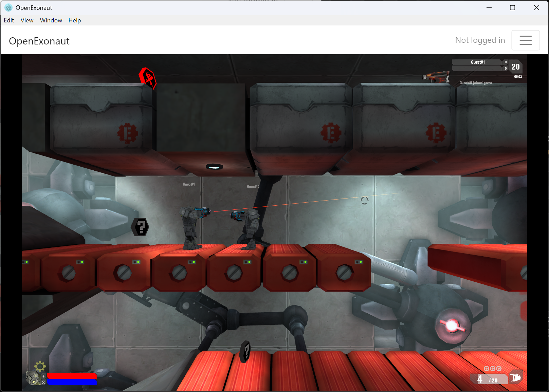Open the hamburger navigation menu
The height and width of the screenshot is (392, 549).
[525, 40]
